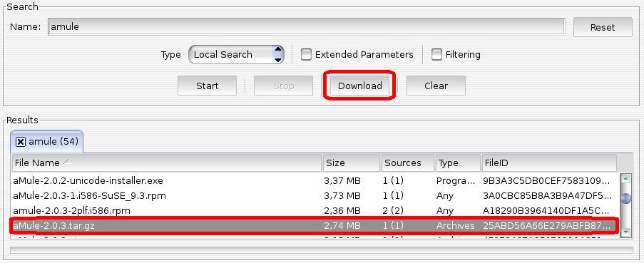Click FileID starting with 3A0CBC85B8A3
This screenshot has height=263, width=644.
click(x=547, y=196)
